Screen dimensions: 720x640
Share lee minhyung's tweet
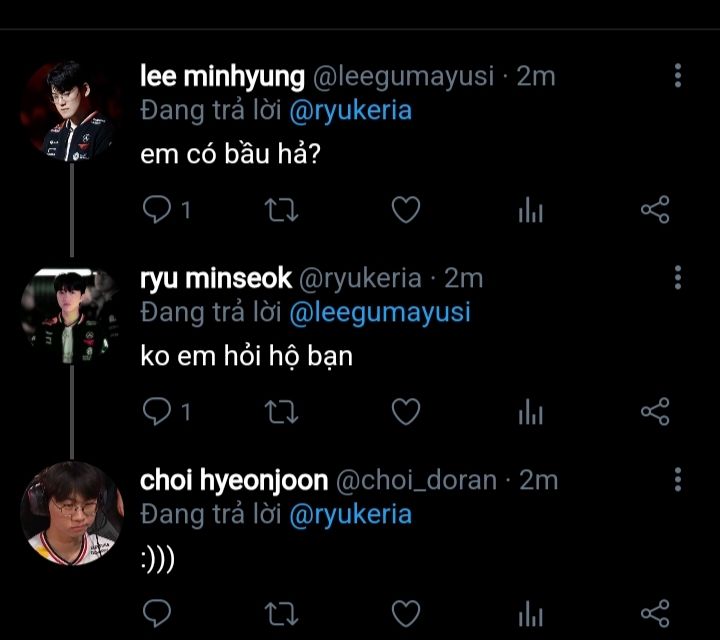click(654, 209)
